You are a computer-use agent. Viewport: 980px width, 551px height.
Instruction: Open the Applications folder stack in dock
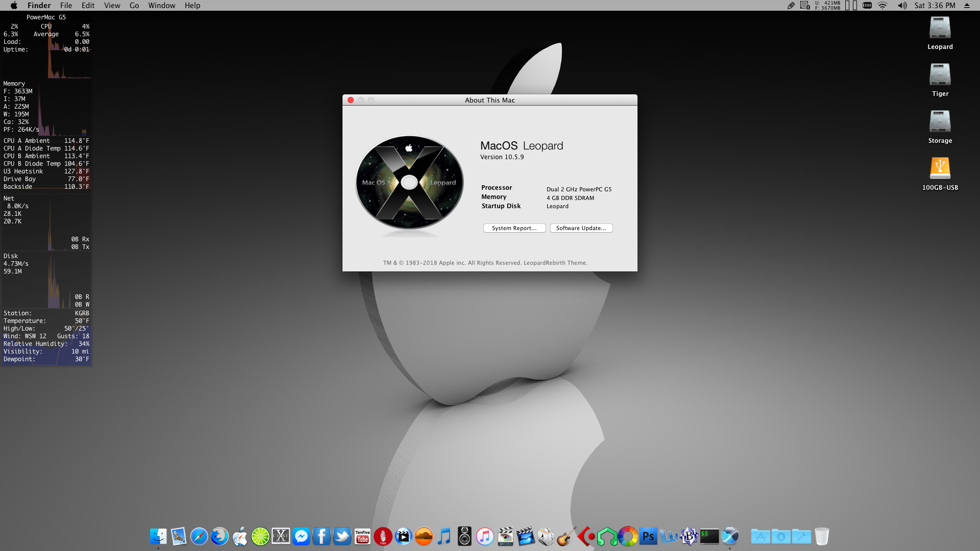761,536
